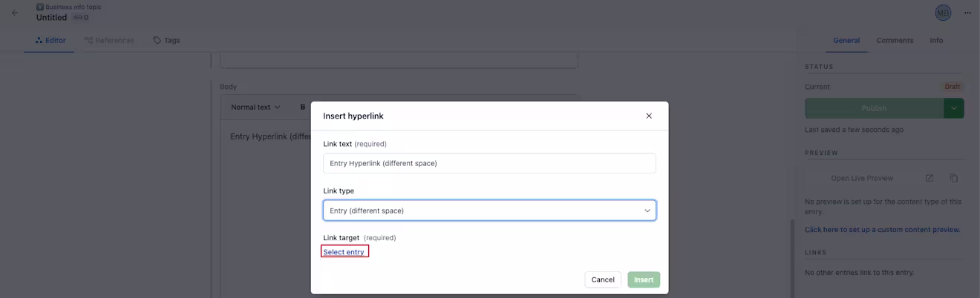
Task: Open the Link type dropdown
Action: (x=489, y=211)
